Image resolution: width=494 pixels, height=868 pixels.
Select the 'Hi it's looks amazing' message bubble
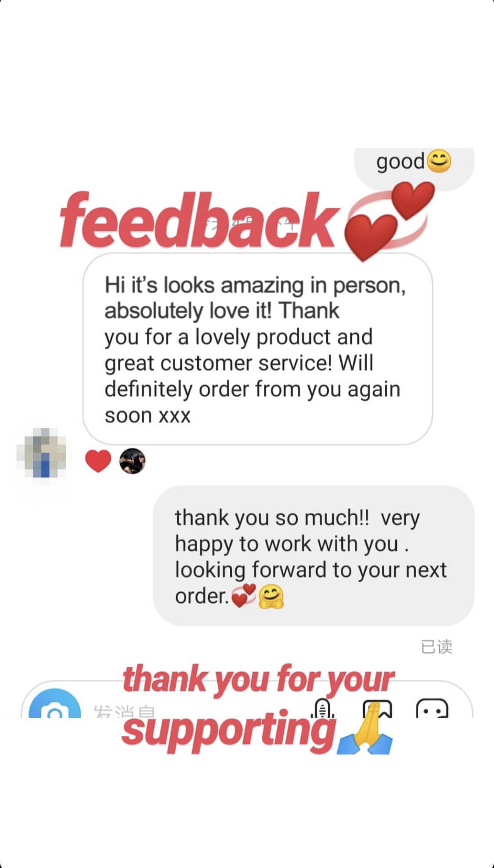coord(258,349)
